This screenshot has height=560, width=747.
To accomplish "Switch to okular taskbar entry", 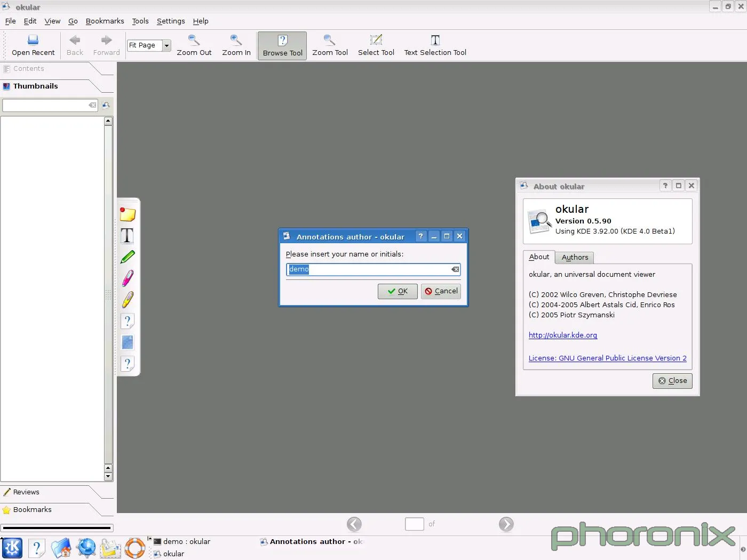I will click(x=169, y=554).
